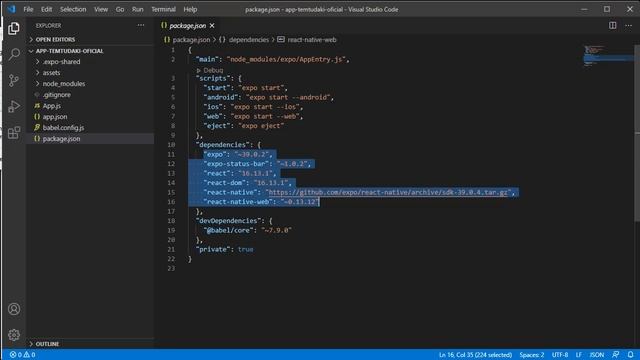
Task: Select package.json in the explorer
Action: [90, 139]
